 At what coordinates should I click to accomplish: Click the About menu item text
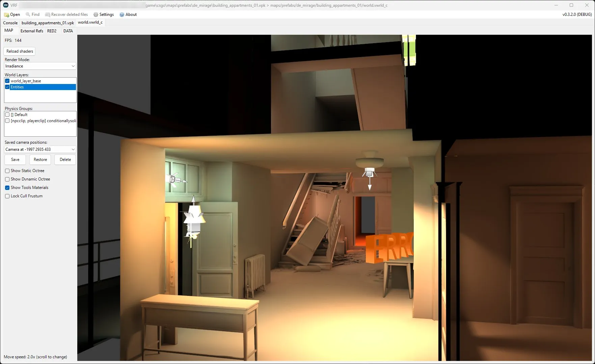[x=131, y=15]
